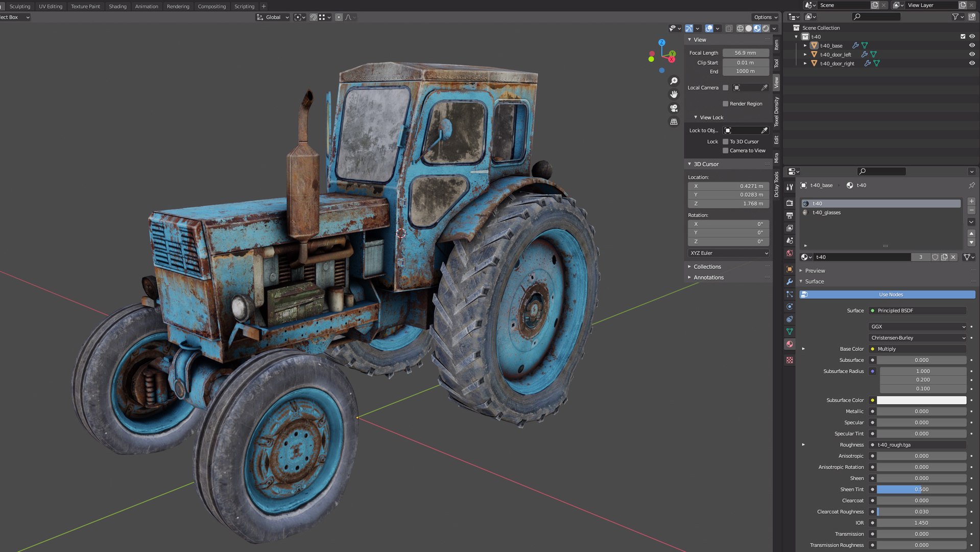Image resolution: width=980 pixels, height=552 pixels.
Task: Open the XYZ Euler rotation mode dropdown
Action: click(728, 253)
